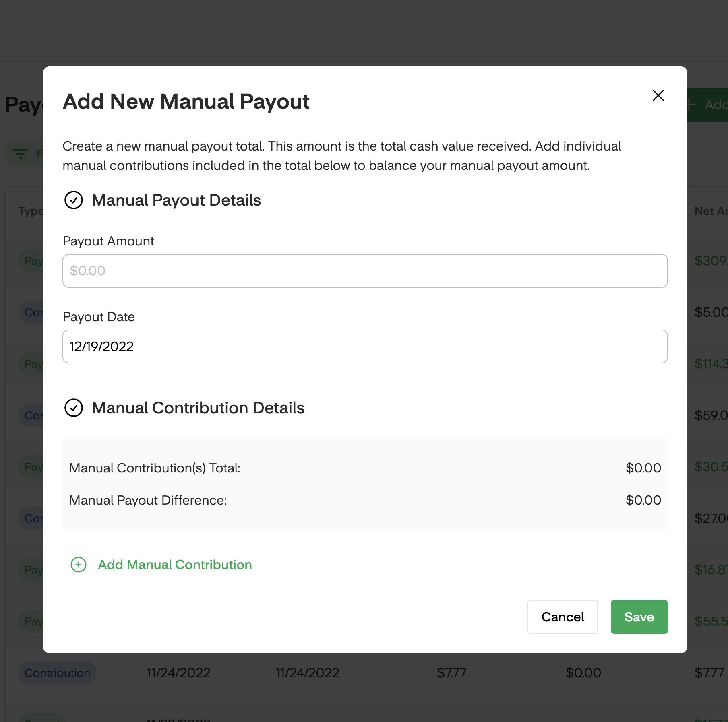Viewport: 728px width, 722px height.
Task: Select the Contribution badge in the 11/24/2022 row
Action: (x=57, y=673)
